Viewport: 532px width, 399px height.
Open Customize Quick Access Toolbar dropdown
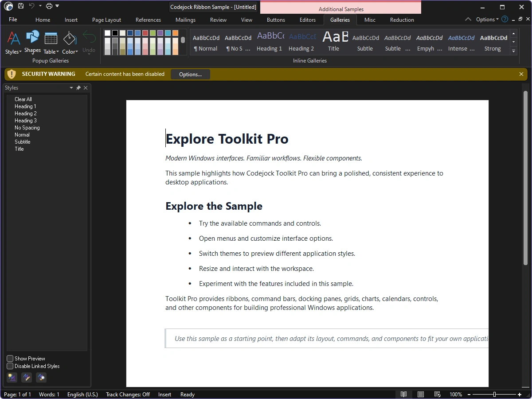click(57, 6)
